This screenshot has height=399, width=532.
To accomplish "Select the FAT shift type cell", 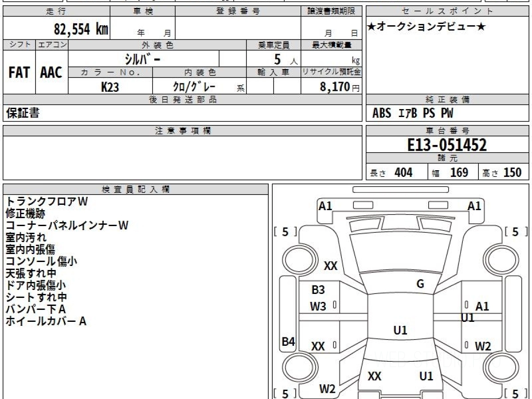I will (19, 73).
